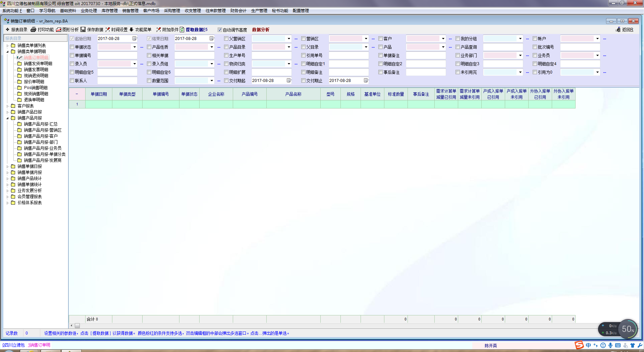
Task: Open the 库存管理 menu
Action: click(109, 11)
